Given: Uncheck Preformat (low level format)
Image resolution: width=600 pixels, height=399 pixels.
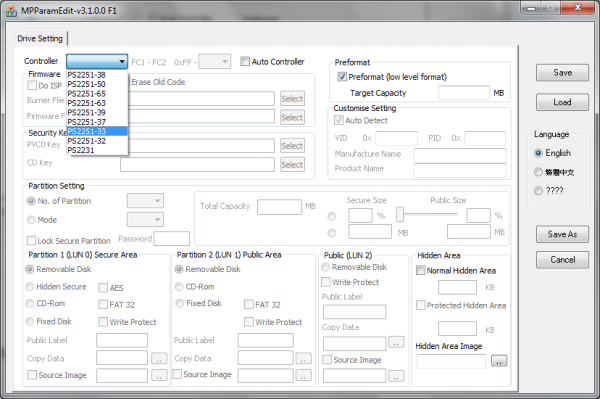Looking at the screenshot, I should 342,77.
